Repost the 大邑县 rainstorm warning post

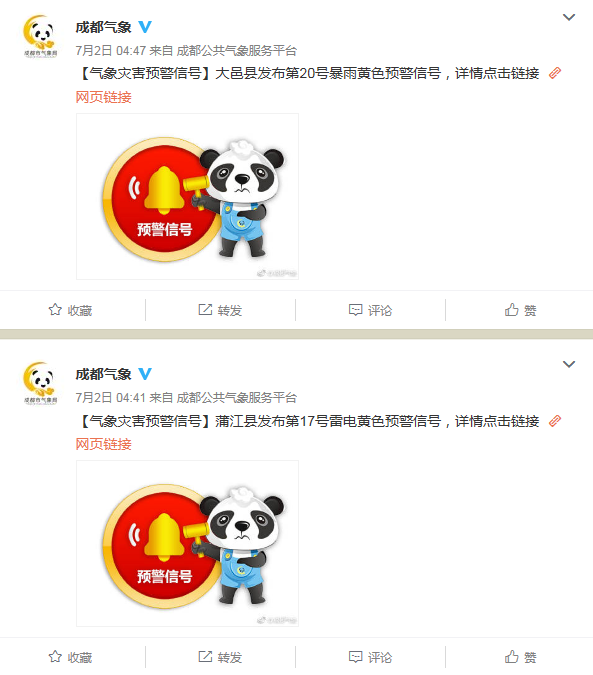point(220,310)
